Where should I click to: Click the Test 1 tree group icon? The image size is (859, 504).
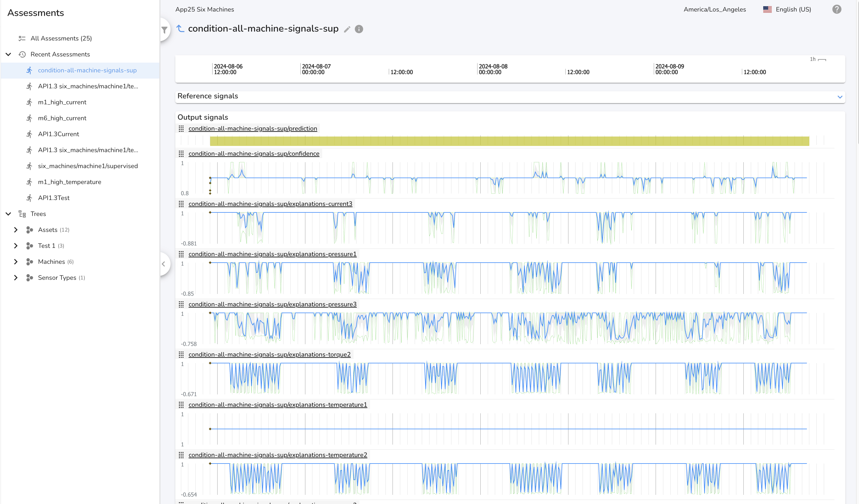[x=30, y=246]
